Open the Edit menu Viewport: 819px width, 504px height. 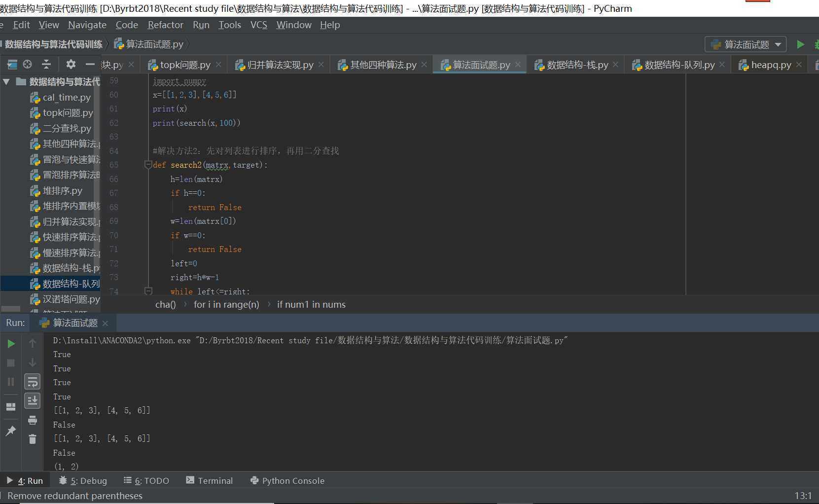pos(21,25)
